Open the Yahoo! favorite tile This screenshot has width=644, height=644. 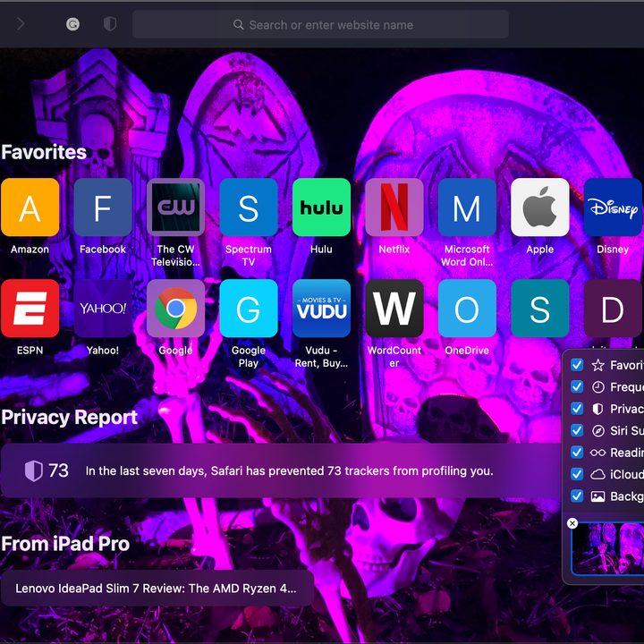tap(103, 309)
